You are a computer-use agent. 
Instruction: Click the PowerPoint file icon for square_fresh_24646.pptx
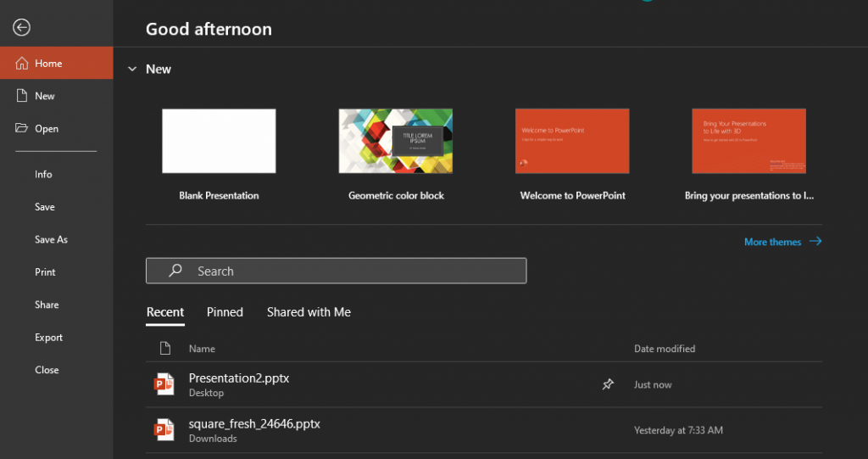pyautogui.click(x=164, y=429)
